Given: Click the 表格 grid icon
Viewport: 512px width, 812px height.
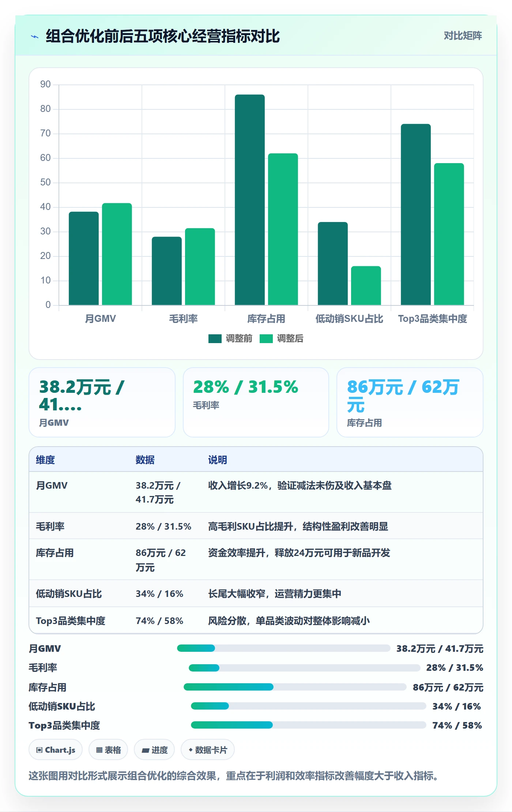Looking at the screenshot, I should (99, 750).
